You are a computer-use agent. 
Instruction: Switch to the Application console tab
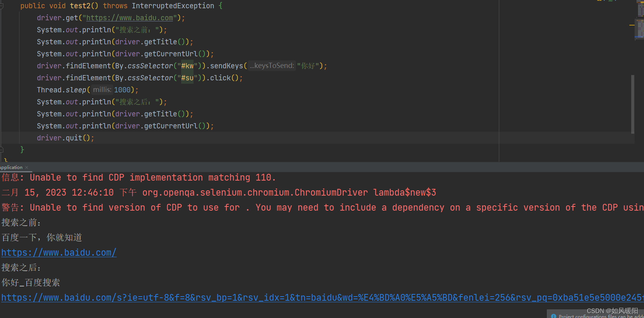tap(11, 167)
